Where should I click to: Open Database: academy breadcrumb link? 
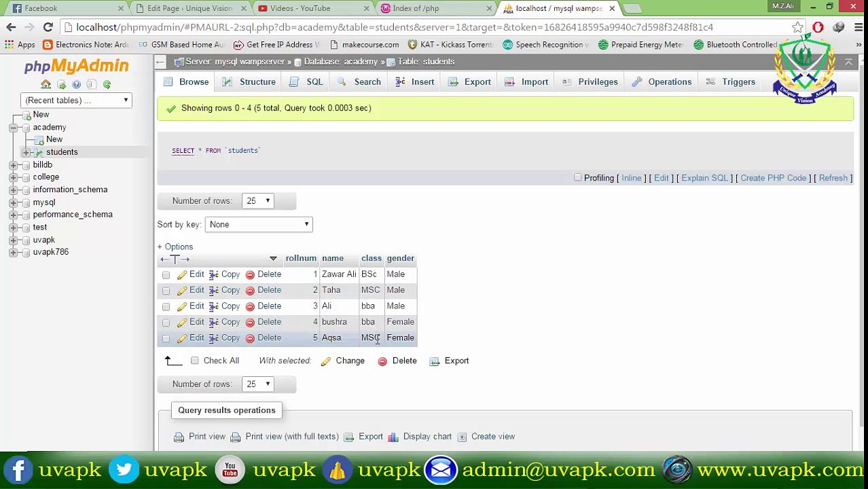pos(341,62)
